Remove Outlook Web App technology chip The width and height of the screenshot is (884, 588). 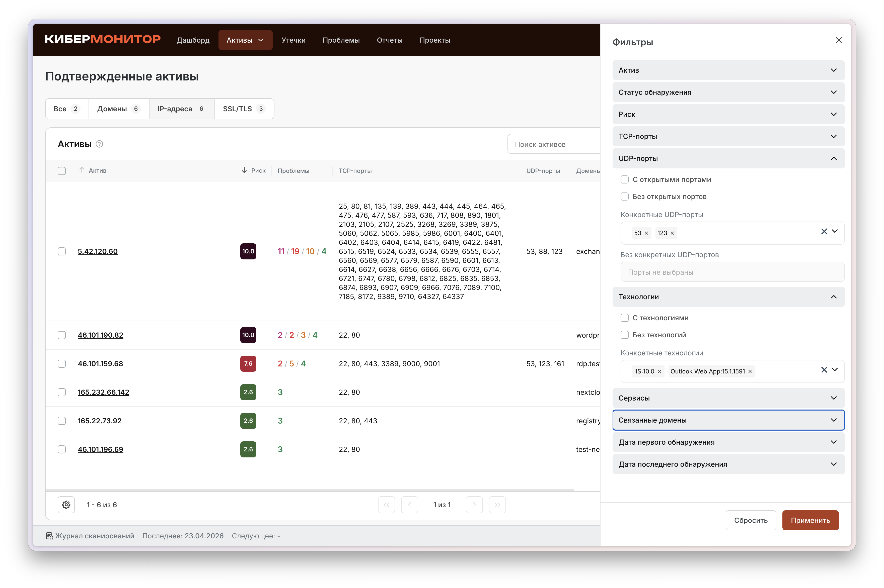click(x=750, y=372)
